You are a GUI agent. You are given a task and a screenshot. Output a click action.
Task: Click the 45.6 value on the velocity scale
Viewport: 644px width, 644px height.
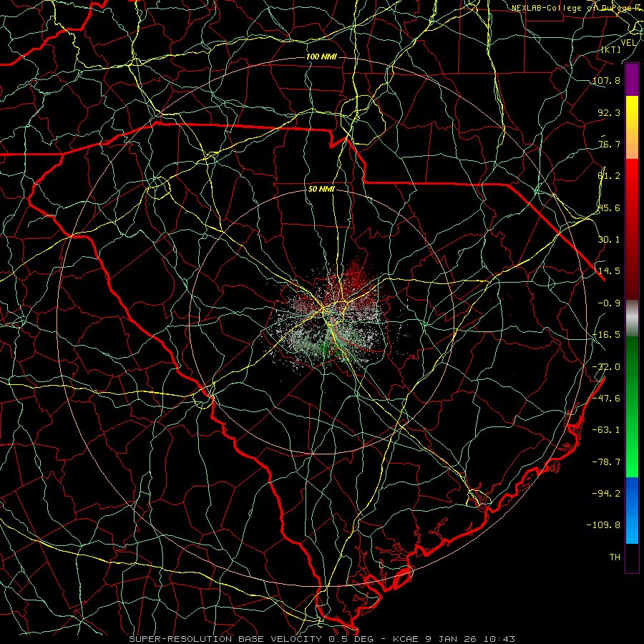[x=609, y=208]
